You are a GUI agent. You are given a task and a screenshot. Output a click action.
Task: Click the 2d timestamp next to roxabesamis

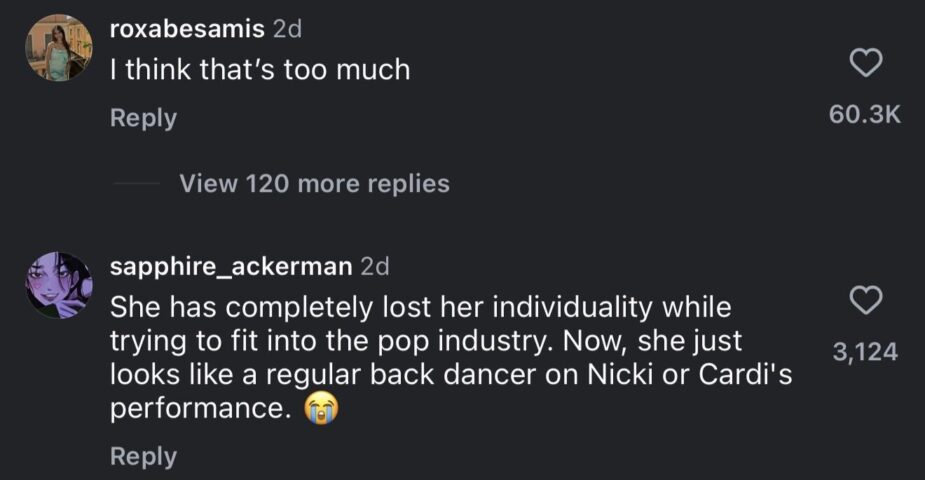coord(287,30)
